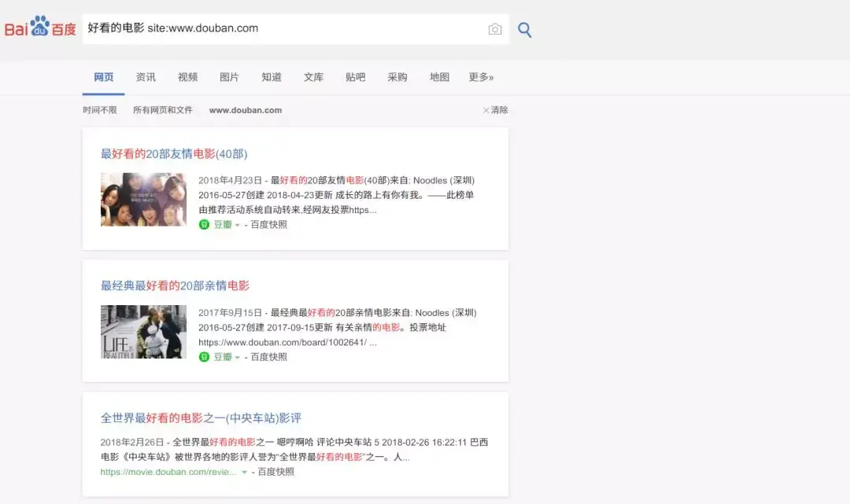Expand the dropdown next to 豆瓣 on first result
Viewport: 850px width, 504px height.
[x=236, y=224]
